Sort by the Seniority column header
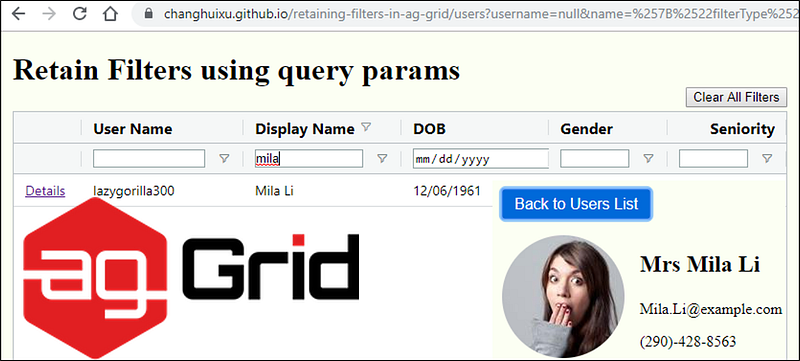This screenshot has width=800, height=361. click(x=742, y=129)
